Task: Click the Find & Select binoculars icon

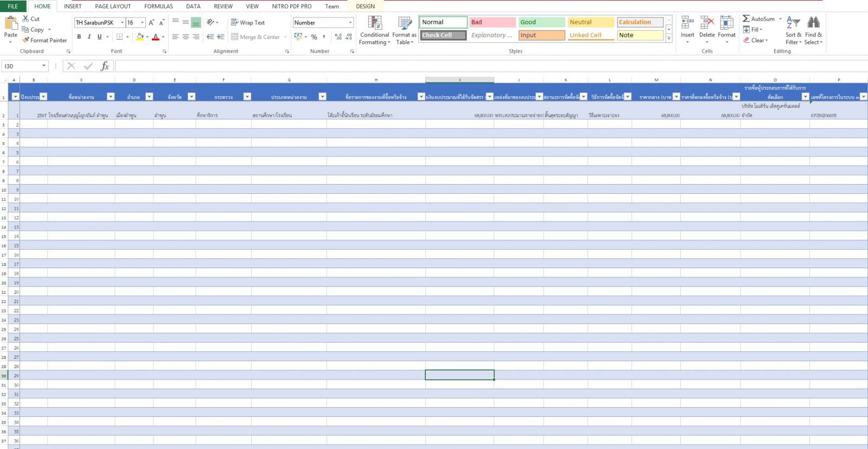Action: point(813,23)
